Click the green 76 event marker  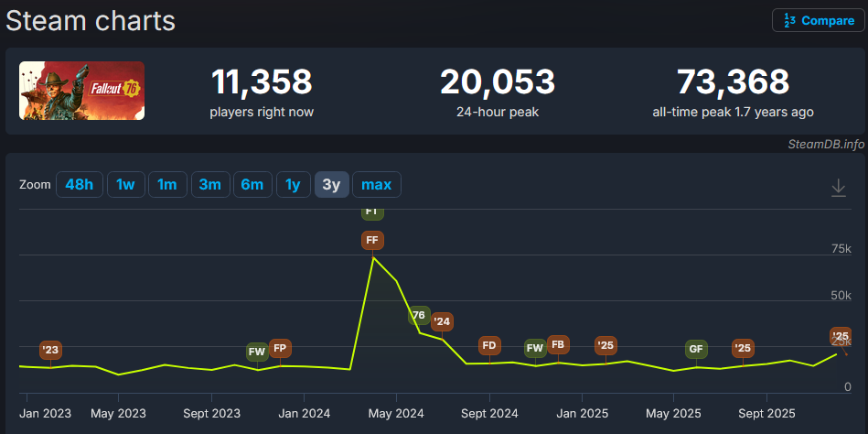pyautogui.click(x=419, y=315)
